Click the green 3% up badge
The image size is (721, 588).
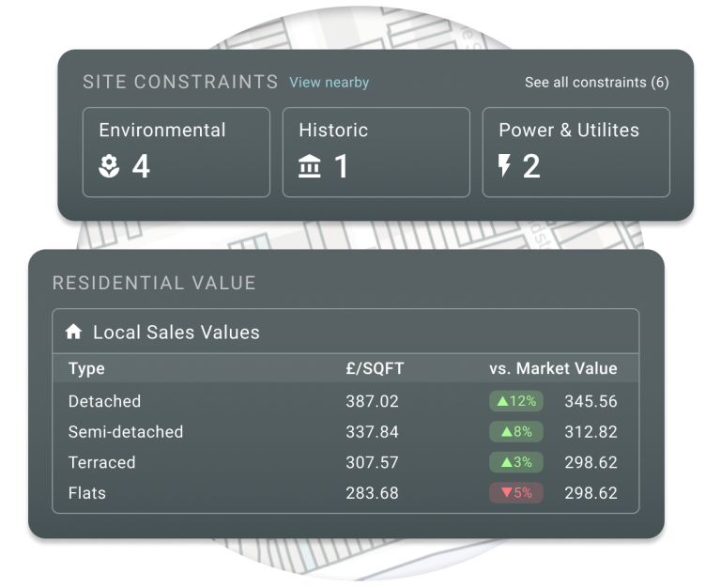pyautogui.click(x=515, y=462)
